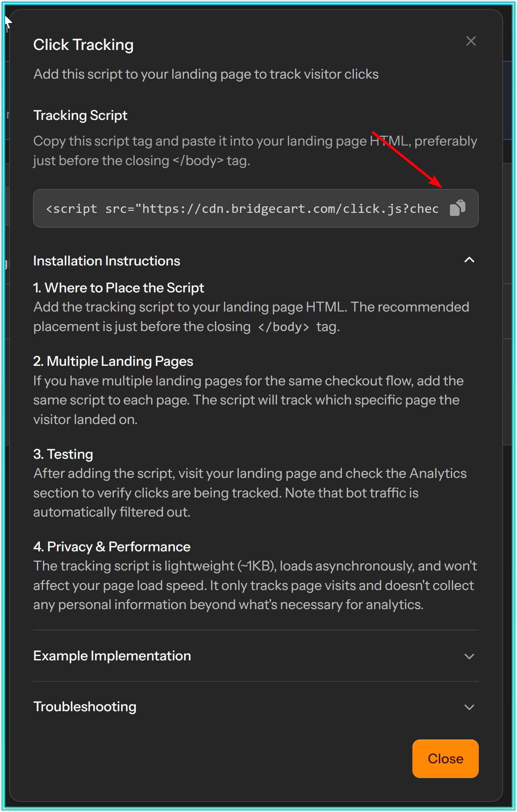Collapse Installation Instructions using its chevron
The image size is (517, 812).
[469, 260]
